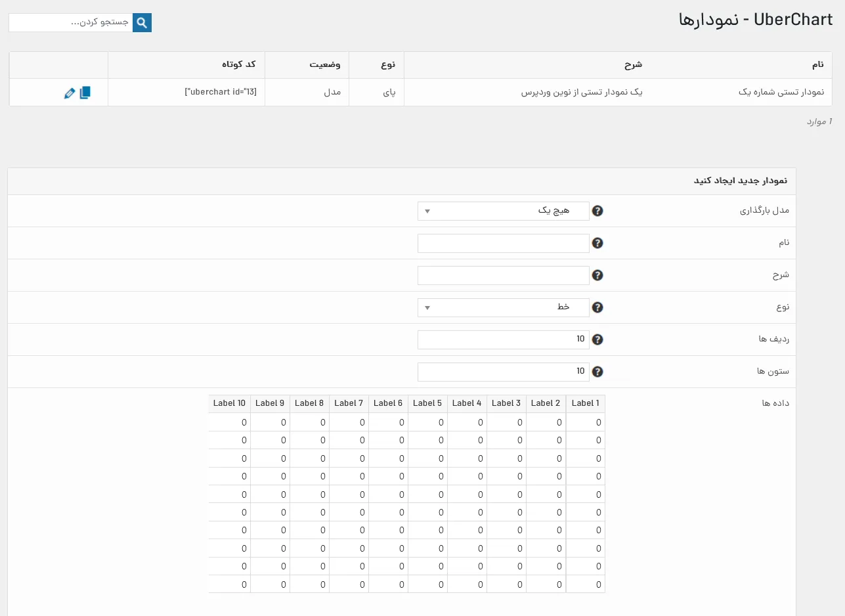Select last data row cell under Label 5
This screenshot has height=616, width=845.
pos(428,584)
